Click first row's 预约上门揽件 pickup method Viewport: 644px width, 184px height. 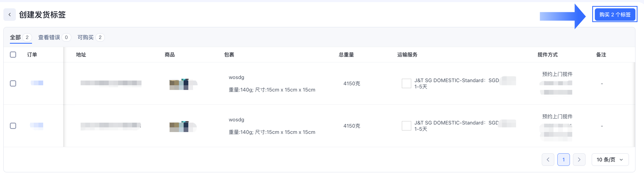(557, 74)
